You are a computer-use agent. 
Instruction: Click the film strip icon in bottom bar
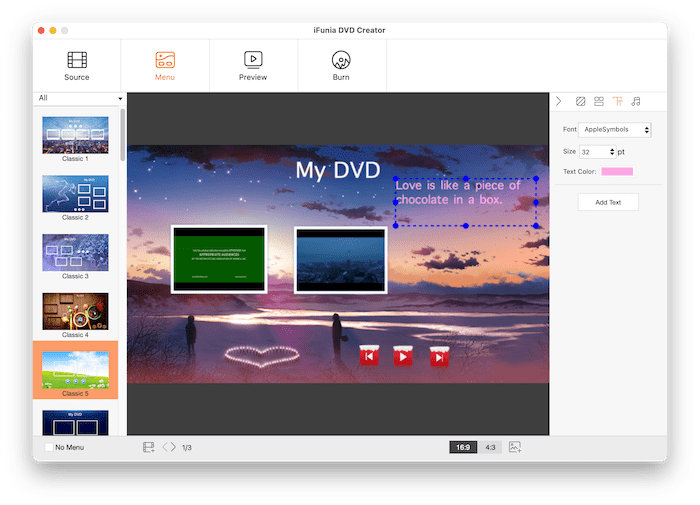[x=148, y=447]
